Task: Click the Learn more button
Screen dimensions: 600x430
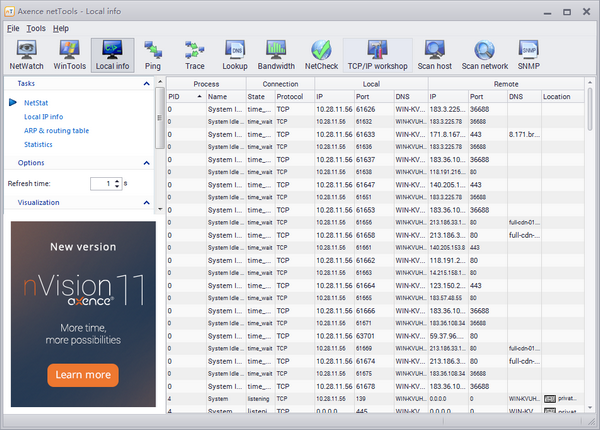Action: 83,375
